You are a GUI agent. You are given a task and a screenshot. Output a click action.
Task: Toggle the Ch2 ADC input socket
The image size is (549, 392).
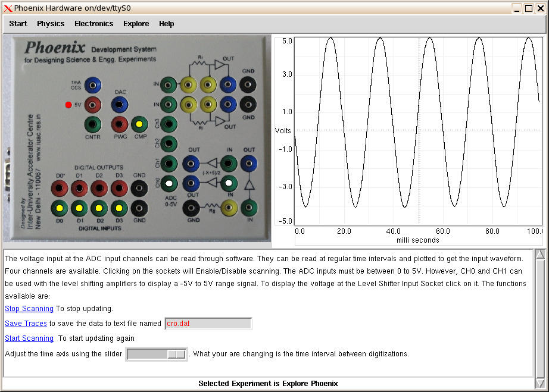click(169, 144)
